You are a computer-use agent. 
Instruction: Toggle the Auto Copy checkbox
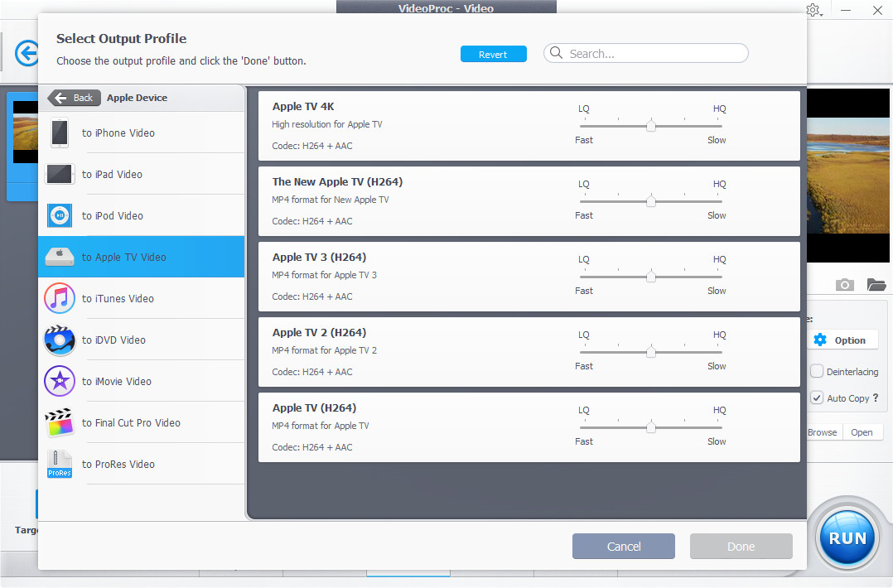(x=817, y=398)
